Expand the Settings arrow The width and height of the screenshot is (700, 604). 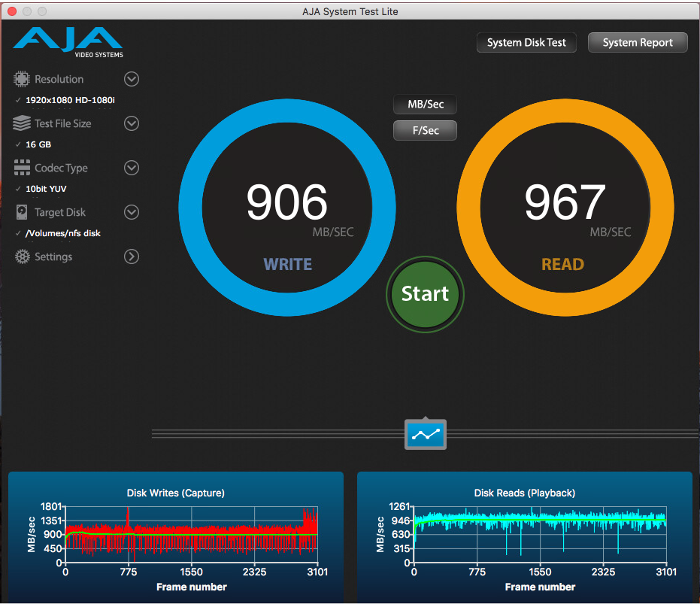(x=132, y=256)
